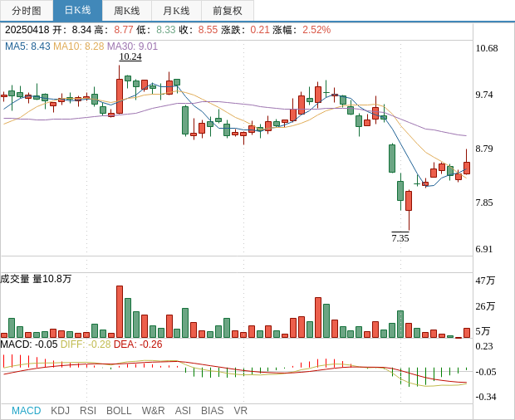Click the 成交量 volume label
The height and width of the screenshot is (420, 515).
pos(15,279)
